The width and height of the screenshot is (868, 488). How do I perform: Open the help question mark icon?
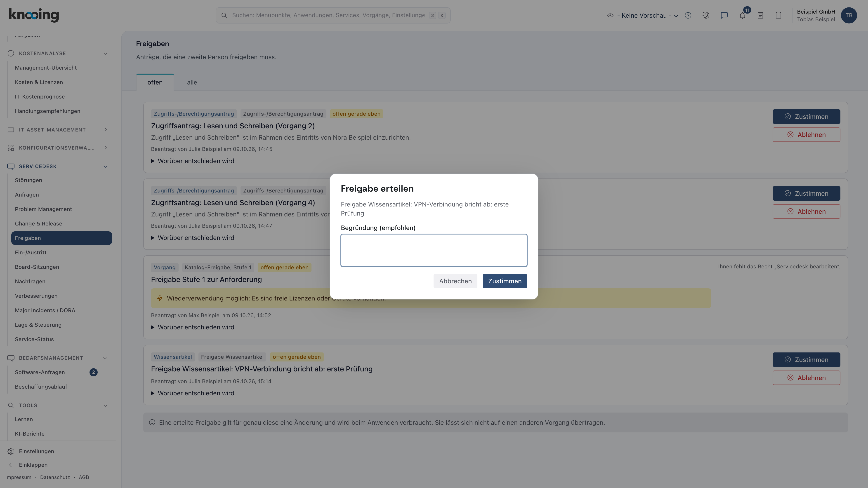point(688,15)
